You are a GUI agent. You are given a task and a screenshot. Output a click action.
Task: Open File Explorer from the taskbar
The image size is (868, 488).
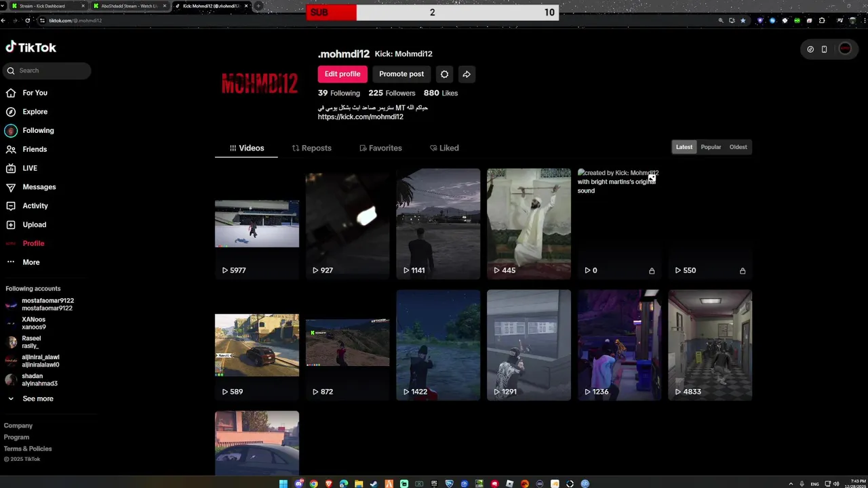point(359,483)
